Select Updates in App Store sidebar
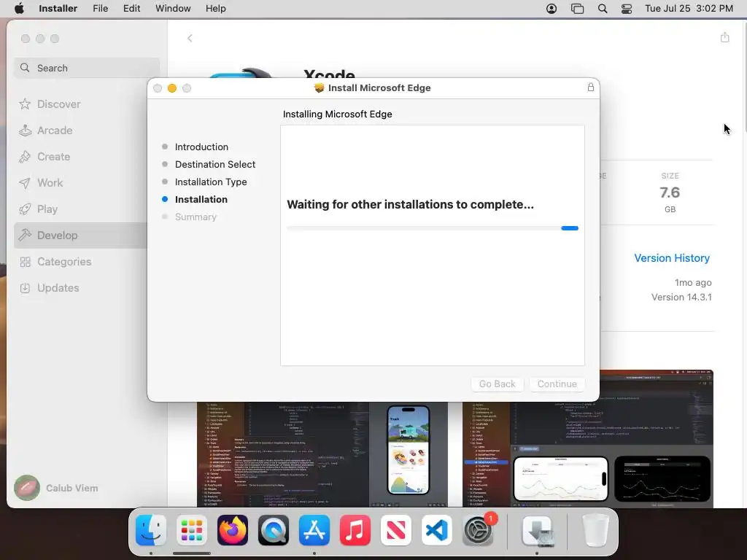Screen dimensions: 747x560 point(82,287)
